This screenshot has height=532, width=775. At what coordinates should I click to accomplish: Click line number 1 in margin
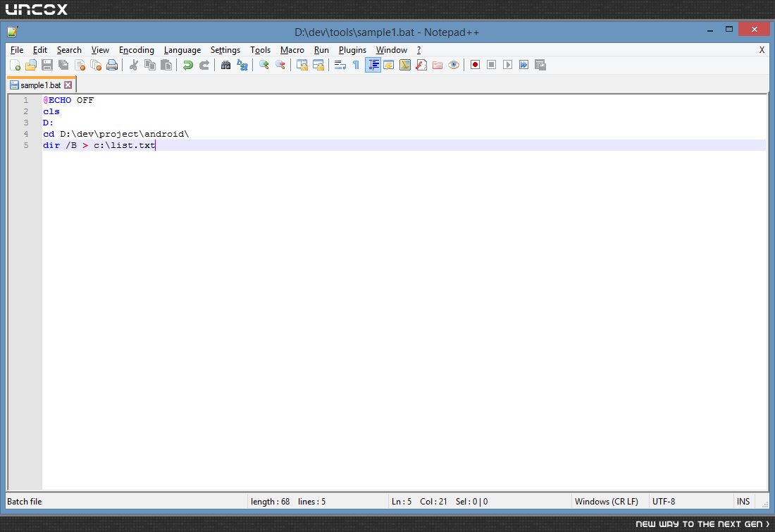(x=25, y=100)
